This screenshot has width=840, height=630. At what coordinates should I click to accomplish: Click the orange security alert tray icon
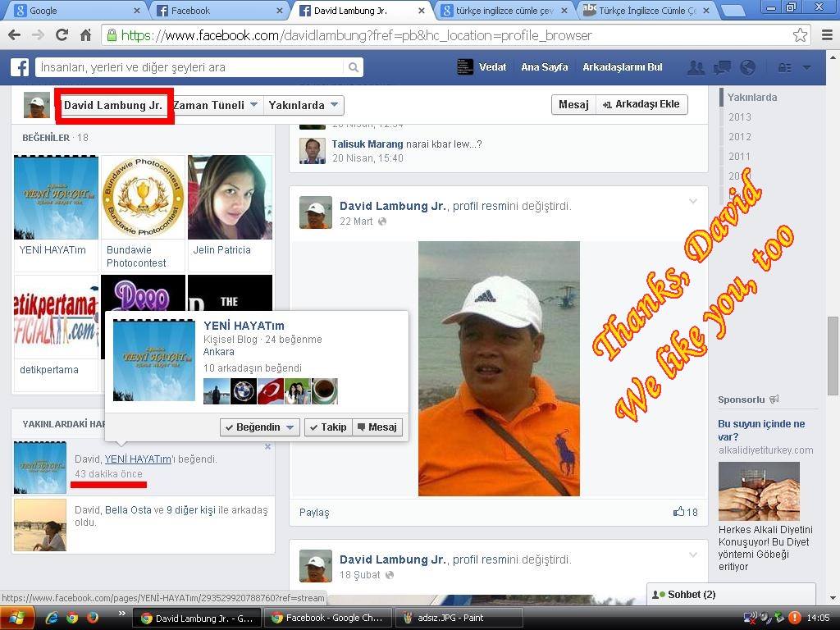(794, 618)
